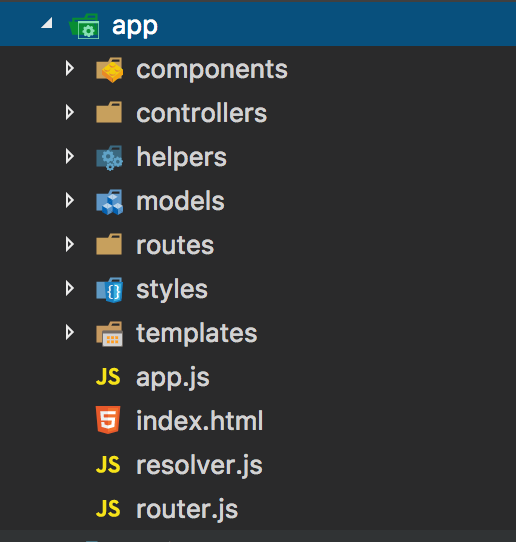Expand the helpers folder arrow

69,156
